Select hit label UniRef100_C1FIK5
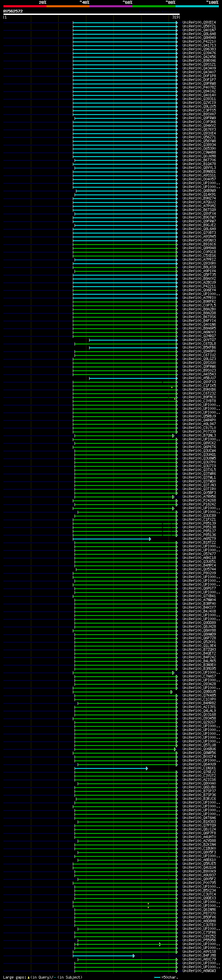This screenshot has width=222, height=980. (199, 386)
